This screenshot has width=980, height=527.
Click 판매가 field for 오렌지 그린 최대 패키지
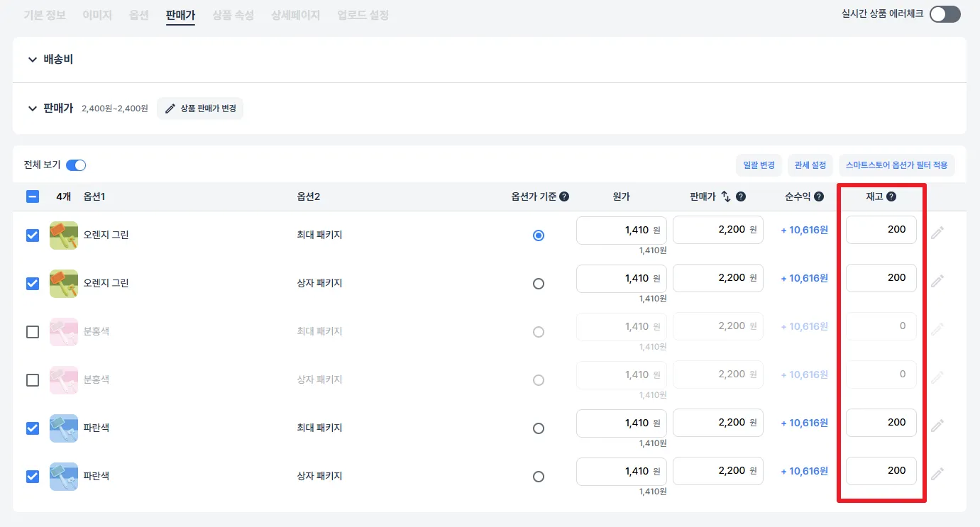pos(718,230)
